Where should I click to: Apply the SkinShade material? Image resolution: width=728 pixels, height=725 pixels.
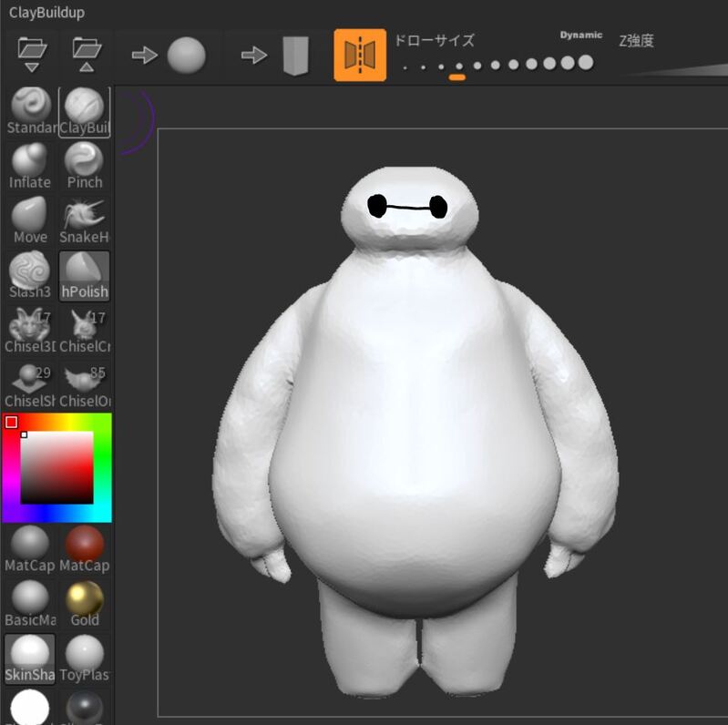click(30, 659)
